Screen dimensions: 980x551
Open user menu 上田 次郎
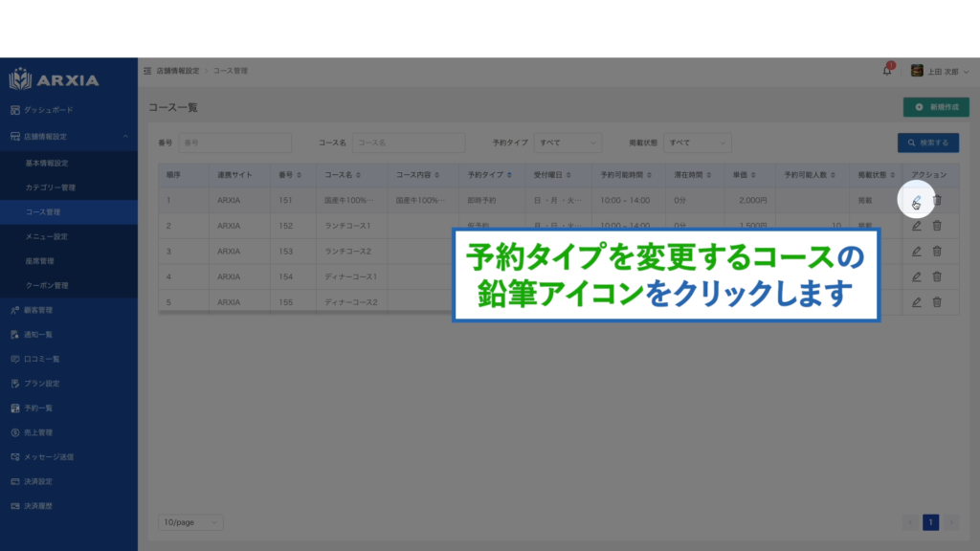939,71
